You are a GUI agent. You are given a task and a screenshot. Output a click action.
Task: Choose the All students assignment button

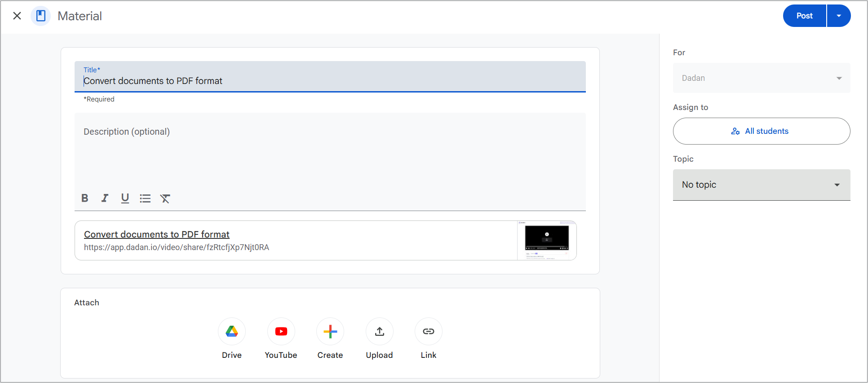(x=761, y=131)
